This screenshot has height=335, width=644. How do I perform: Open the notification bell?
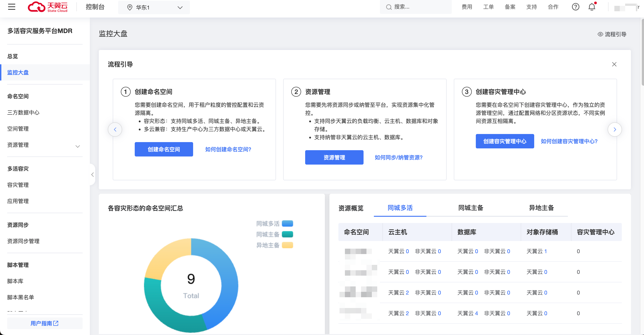[x=592, y=7]
